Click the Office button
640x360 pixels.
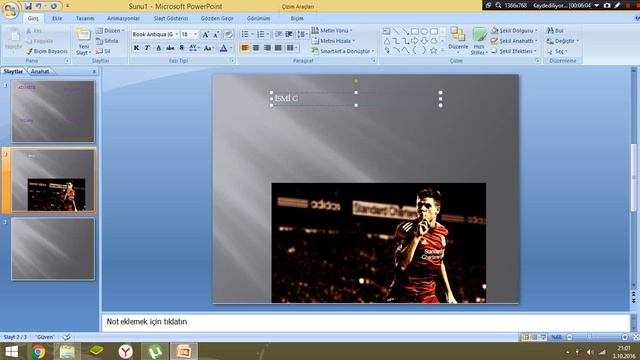[x=10, y=10]
